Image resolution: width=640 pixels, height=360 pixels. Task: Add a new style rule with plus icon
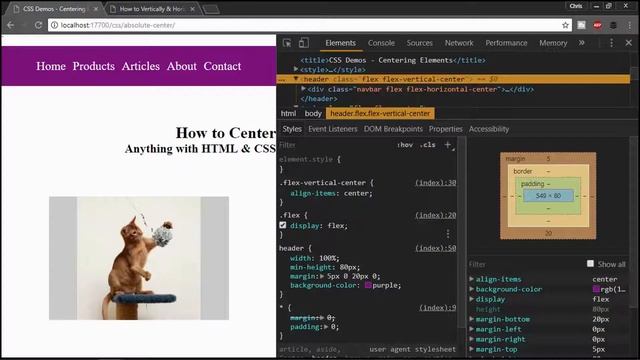(x=448, y=145)
